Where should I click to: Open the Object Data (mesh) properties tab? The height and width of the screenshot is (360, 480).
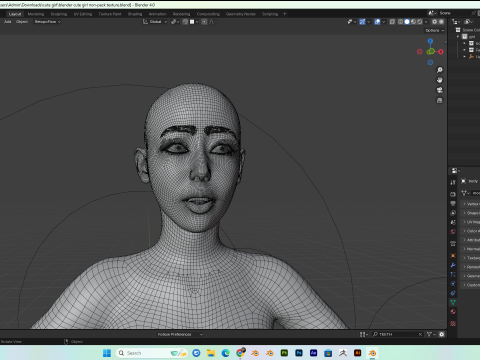point(453,302)
